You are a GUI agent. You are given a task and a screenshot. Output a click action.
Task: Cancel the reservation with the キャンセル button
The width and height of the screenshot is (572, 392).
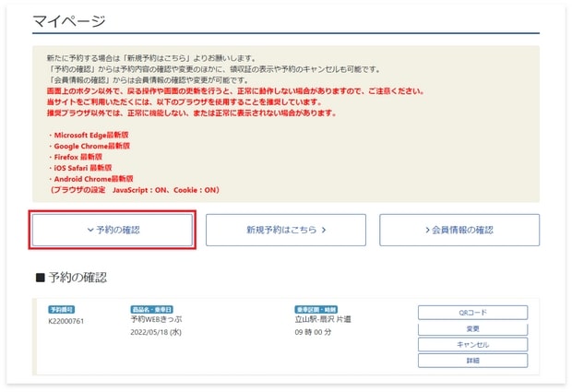472,345
